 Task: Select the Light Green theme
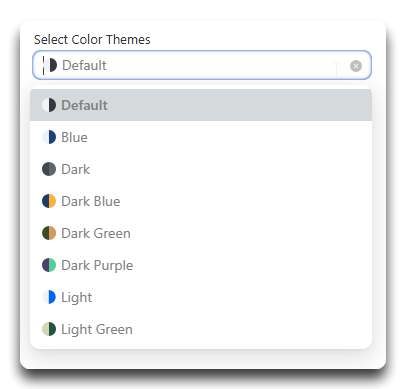click(x=201, y=329)
